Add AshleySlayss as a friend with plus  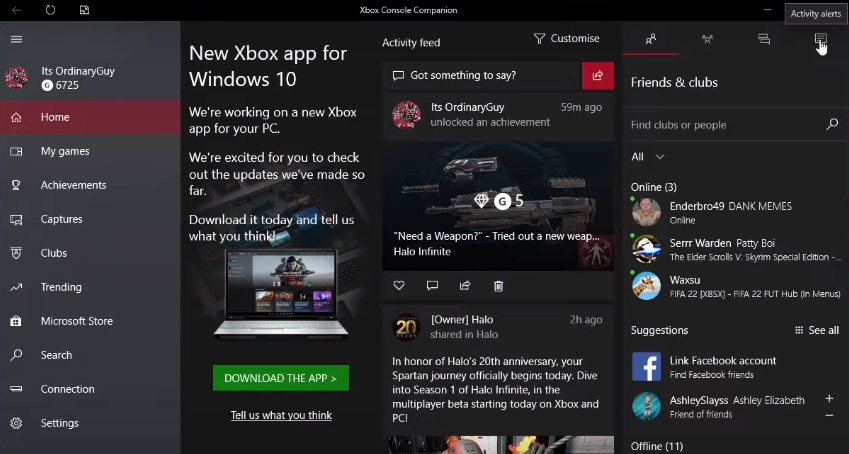point(829,399)
